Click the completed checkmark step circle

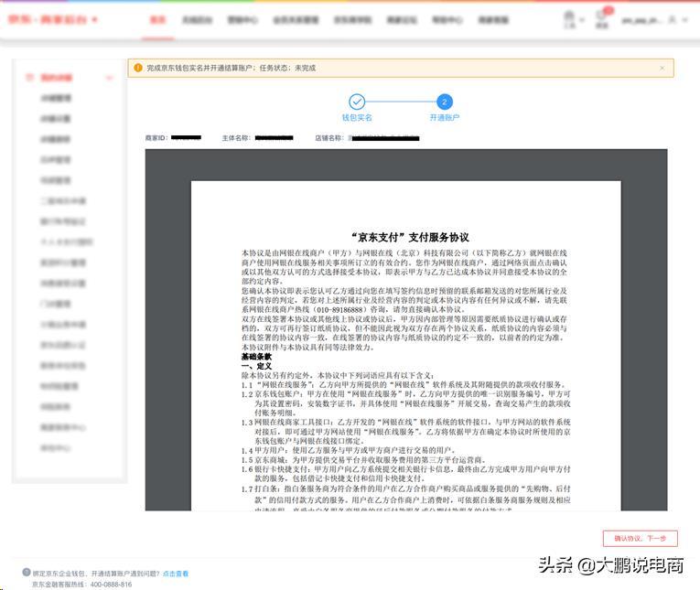[x=357, y=102]
